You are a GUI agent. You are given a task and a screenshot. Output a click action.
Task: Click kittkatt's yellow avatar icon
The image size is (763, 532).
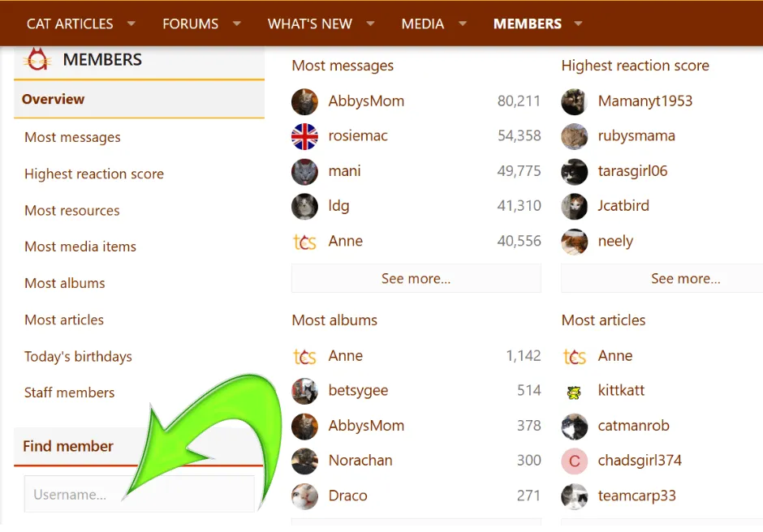pos(574,392)
